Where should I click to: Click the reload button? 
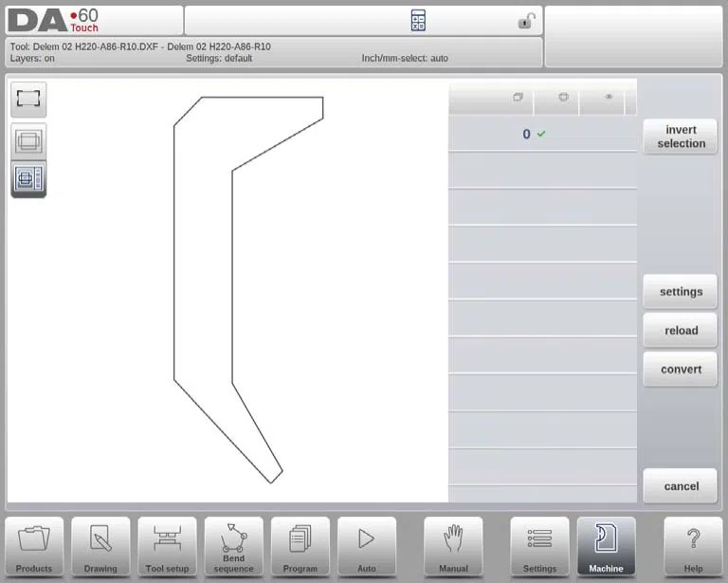point(681,331)
